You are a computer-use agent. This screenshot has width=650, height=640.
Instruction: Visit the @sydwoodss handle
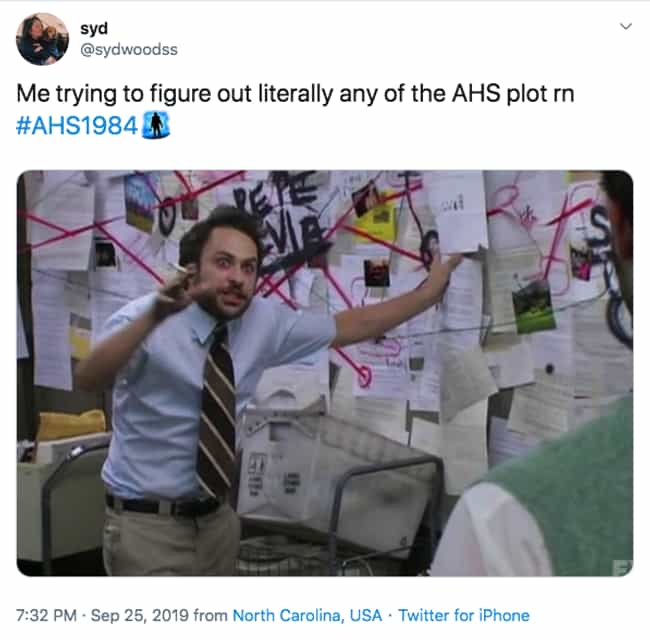click(129, 50)
